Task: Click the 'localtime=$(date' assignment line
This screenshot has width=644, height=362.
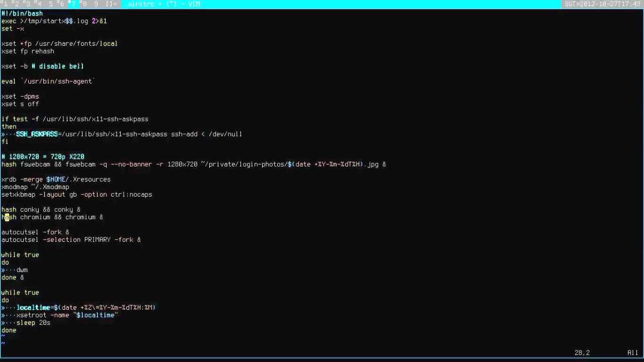Action: tap(86, 307)
